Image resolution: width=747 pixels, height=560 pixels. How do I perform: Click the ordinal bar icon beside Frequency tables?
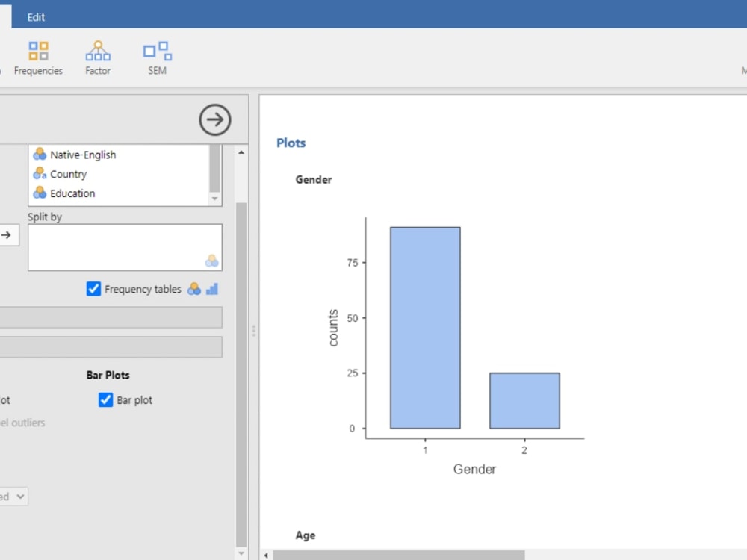pyautogui.click(x=212, y=288)
